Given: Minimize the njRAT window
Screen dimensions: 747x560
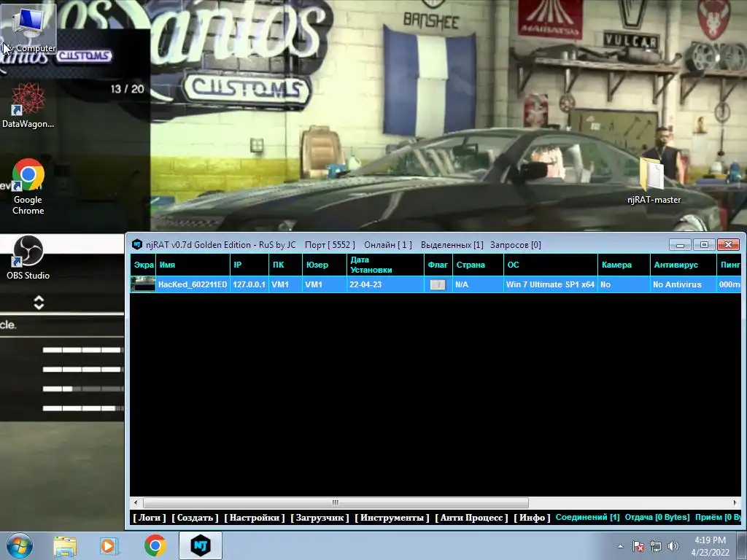Looking at the screenshot, I should click(681, 245).
